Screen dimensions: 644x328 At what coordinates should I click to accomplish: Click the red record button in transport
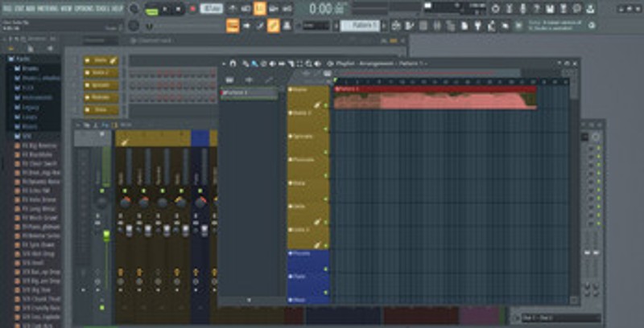[192, 9]
